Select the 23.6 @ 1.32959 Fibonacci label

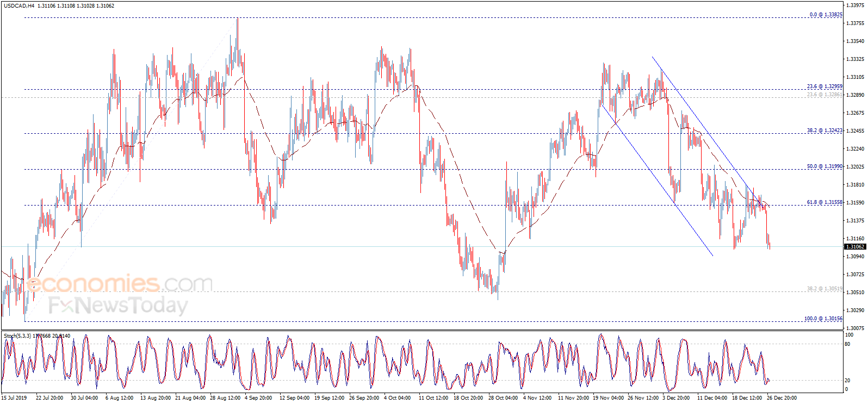point(824,86)
